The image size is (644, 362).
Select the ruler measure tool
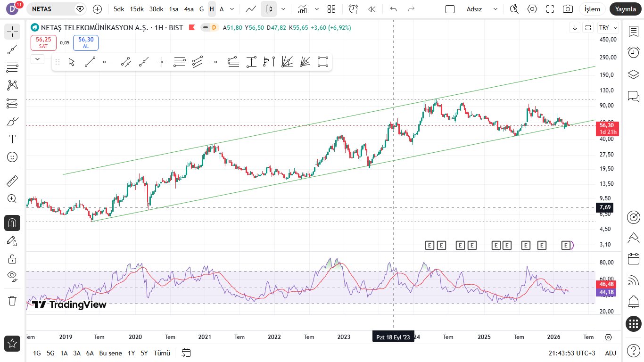point(12,181)
